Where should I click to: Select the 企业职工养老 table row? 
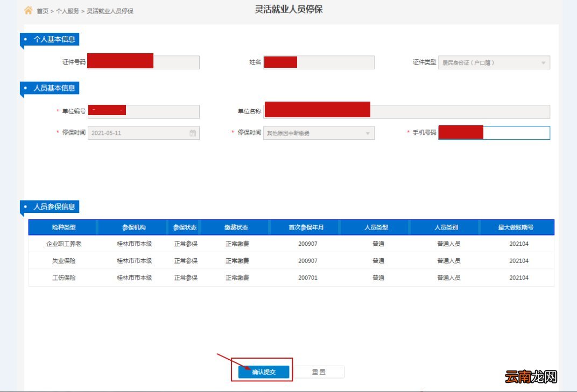[291, 244]
